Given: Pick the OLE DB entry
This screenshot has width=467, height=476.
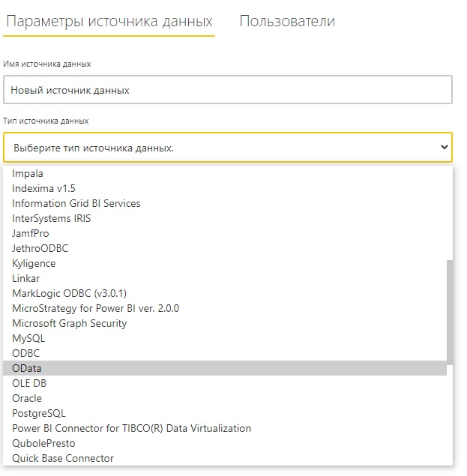Looking at the screenshot, I should click(x=225, y=383).
